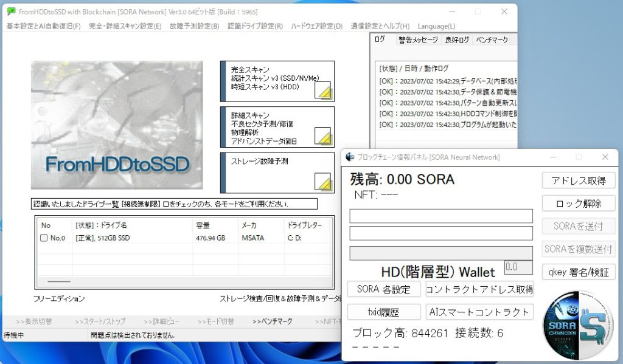
Task: Start 完全スキャン mode panel
Action: [277, 81]
